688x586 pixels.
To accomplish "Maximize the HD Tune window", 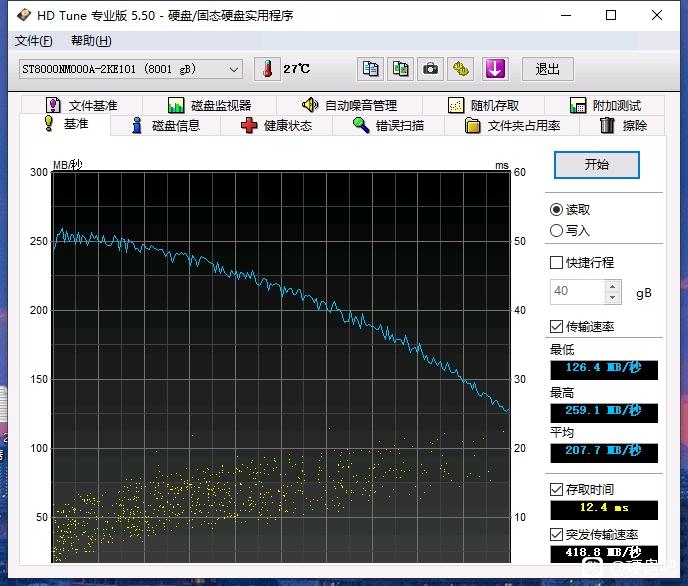I will point(611,15).
